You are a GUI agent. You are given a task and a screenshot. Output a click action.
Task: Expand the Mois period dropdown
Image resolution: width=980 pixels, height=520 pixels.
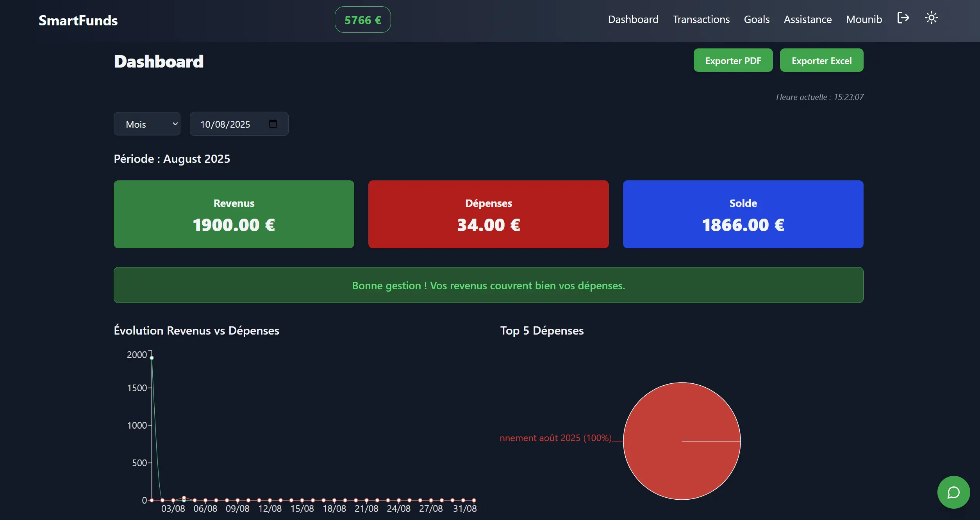click(x=147, y=124)
